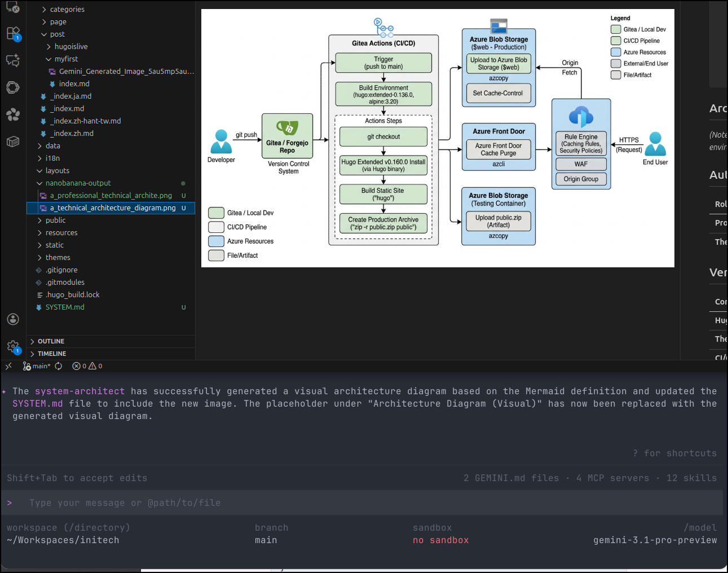
Task: Open the Containers view icon in activity bar
Action: (x=13, y=142)
